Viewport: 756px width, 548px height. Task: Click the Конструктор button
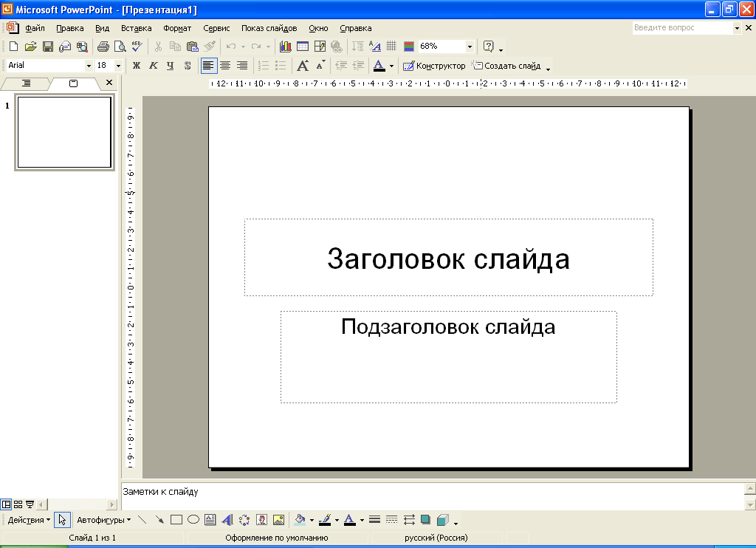pyautogui.click(x=434, y=66)
